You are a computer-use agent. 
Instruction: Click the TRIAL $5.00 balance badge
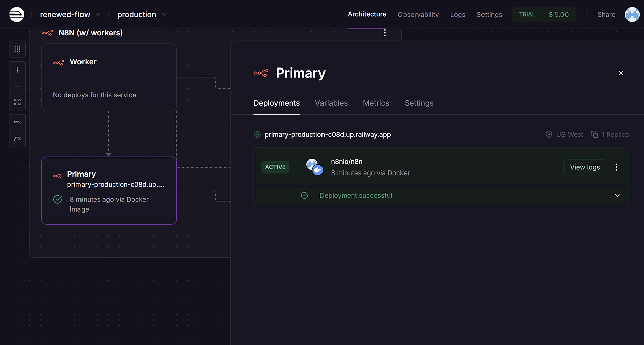[544, 14]
